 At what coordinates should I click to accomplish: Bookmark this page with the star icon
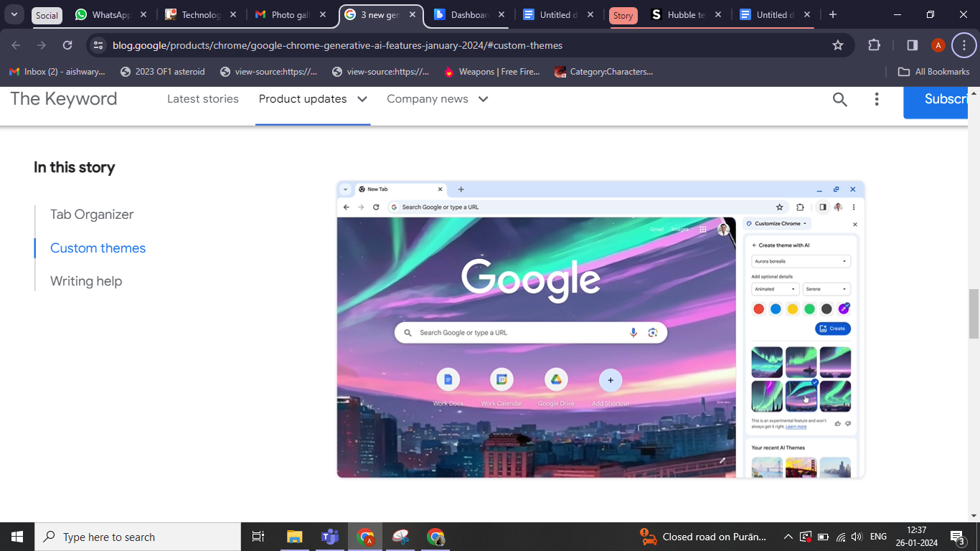[837, 45]
